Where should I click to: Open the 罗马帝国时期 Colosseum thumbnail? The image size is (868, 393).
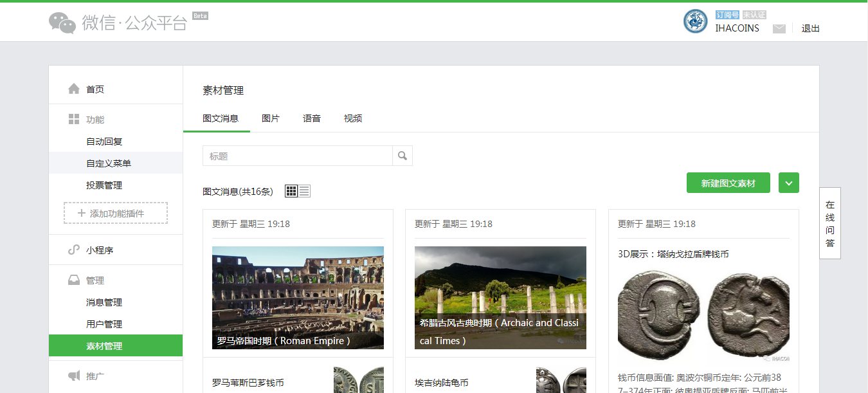pos(298,298)
